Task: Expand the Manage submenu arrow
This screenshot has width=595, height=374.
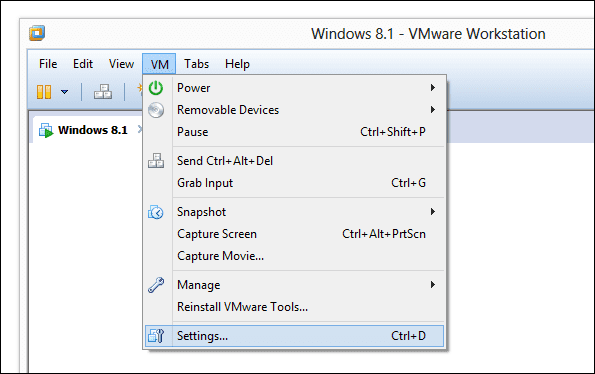Action: tap(433, 284)
